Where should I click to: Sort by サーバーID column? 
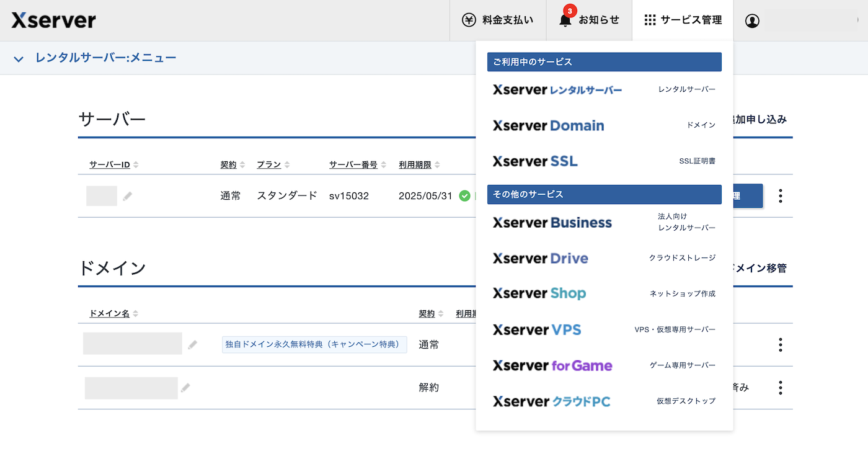coord(114,164)
